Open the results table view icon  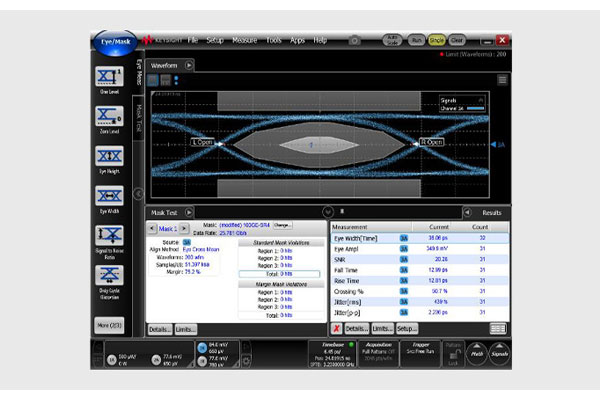[x=497, y=328]
